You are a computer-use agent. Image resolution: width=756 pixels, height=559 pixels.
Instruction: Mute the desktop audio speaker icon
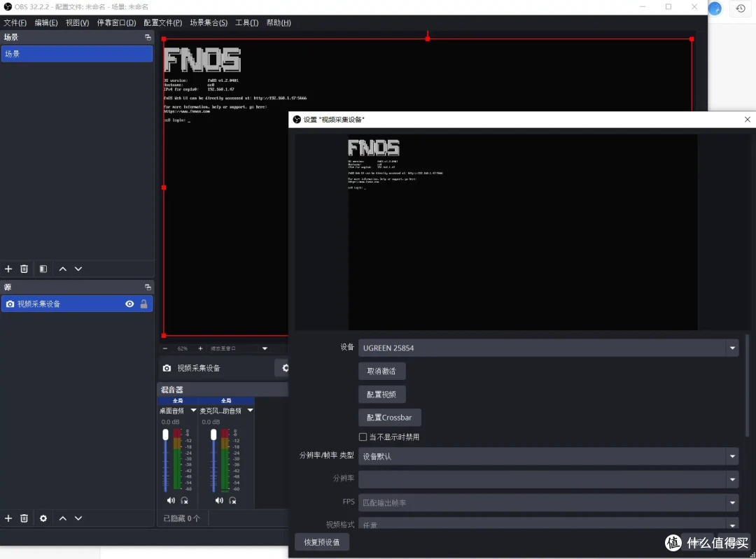(x=171, y=501)
